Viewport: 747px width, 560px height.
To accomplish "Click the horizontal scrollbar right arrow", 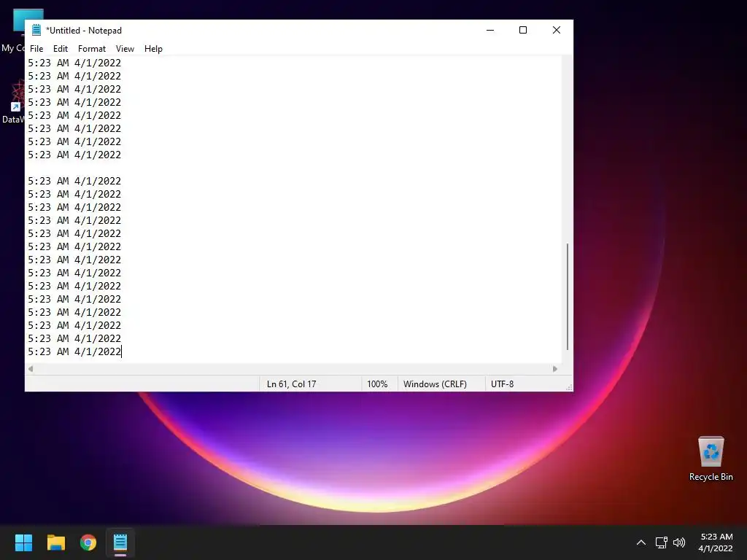I will pos(555,368).
